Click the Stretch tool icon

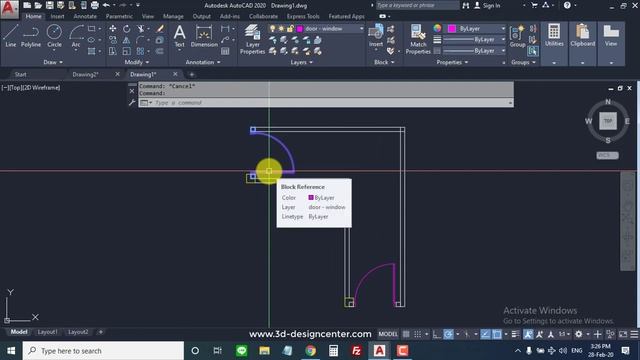(113, 51)
